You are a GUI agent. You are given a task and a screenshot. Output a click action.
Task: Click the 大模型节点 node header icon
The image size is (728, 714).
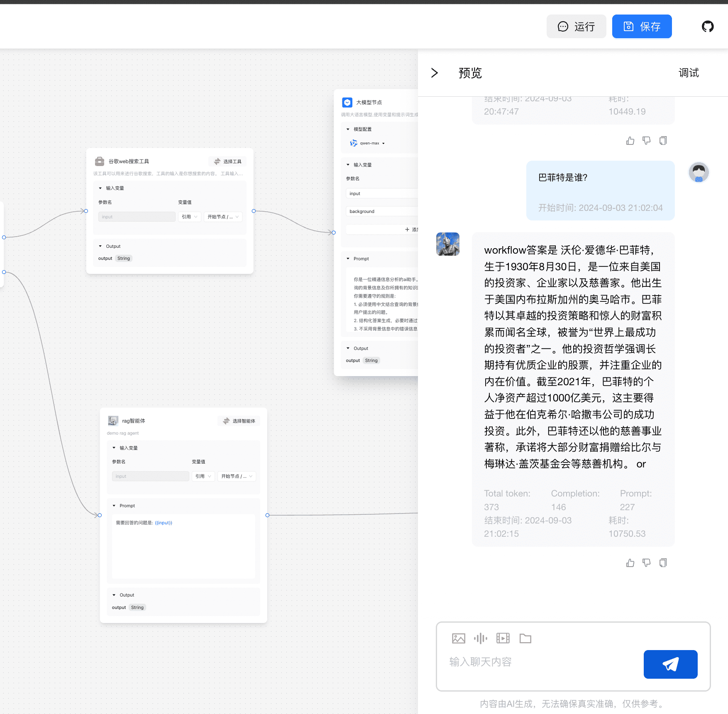coord(347,102)
